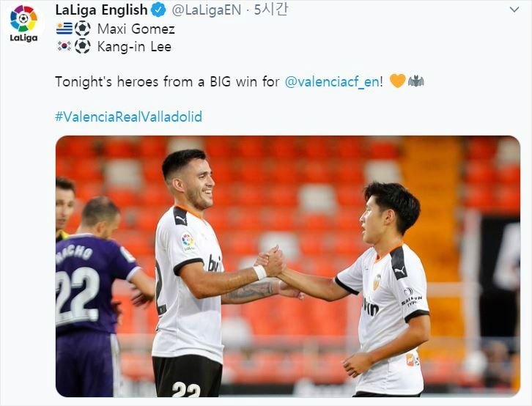The width and height of the screenshot is (532, 406).
Task: Click the soccer ball emoji beside Maxi Gomez
Action: [82, 29]
